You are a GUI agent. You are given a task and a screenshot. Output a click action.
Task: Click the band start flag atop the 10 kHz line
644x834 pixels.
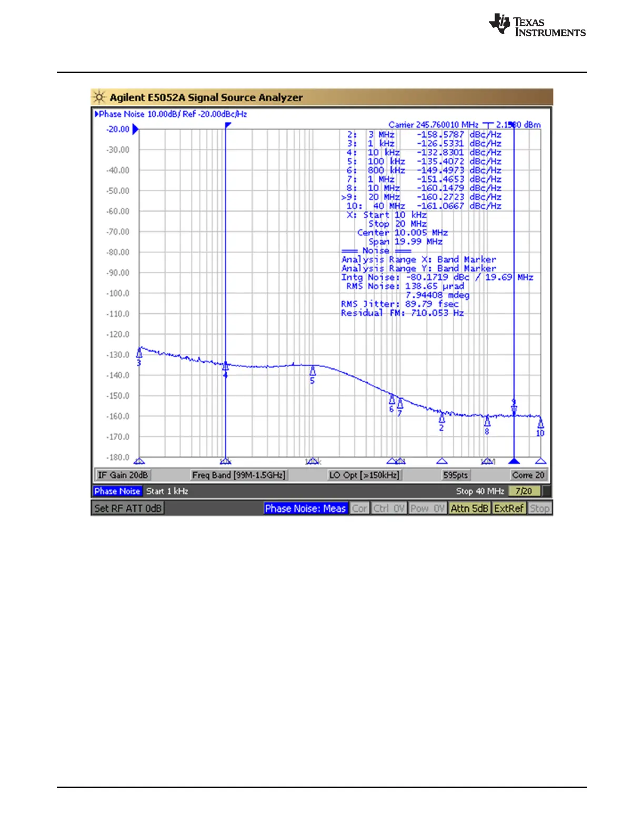[x=228, y=125]
